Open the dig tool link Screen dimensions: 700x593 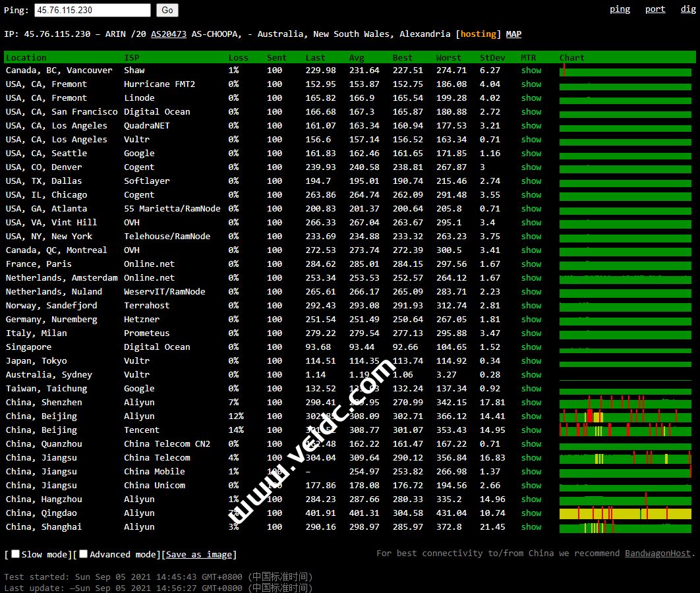coord(687,9)
